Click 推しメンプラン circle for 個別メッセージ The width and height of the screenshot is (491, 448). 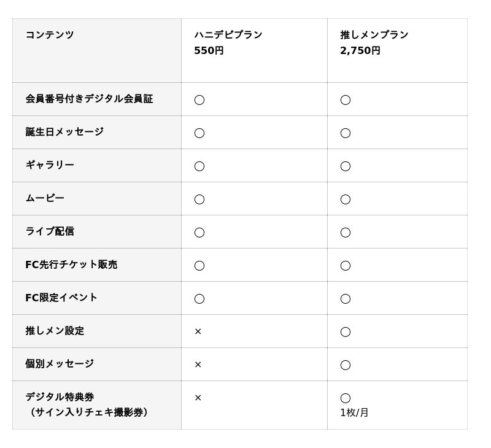click(346, 365)
